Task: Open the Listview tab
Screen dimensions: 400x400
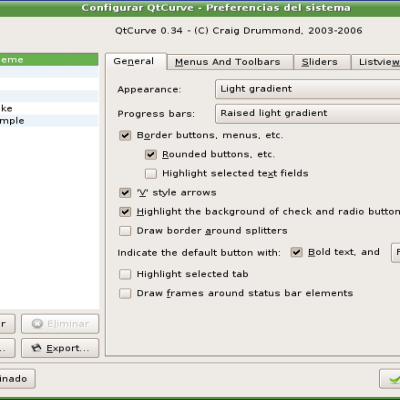Action: 376,62
